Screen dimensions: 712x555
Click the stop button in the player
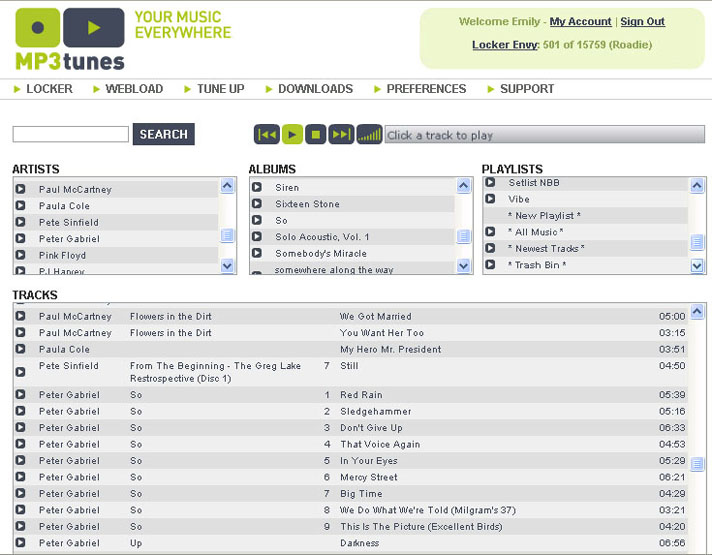tap(316, 134)
